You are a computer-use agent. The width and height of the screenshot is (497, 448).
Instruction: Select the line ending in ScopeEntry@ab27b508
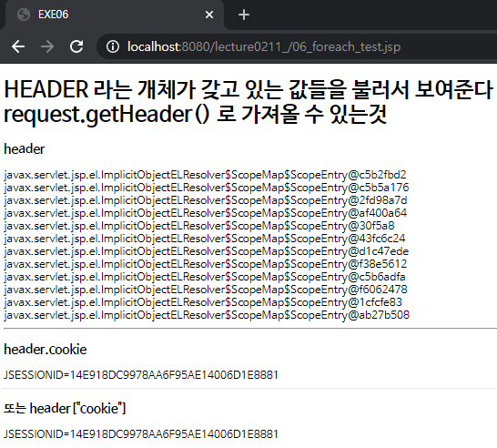pos(207,315)
